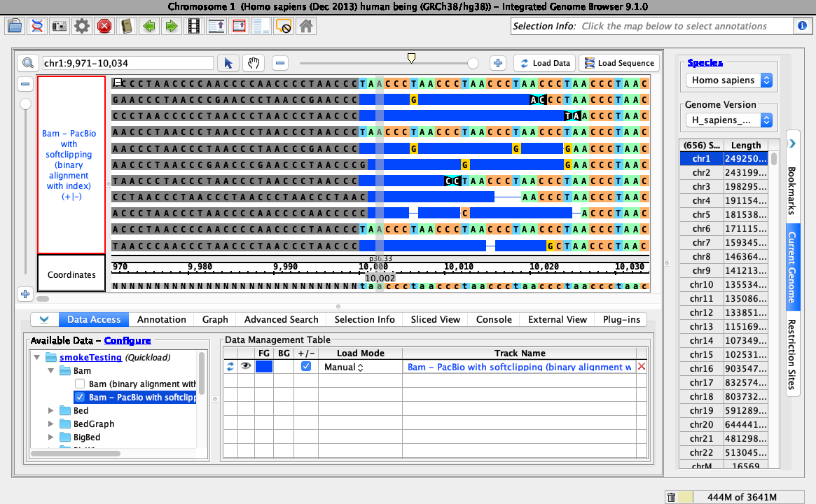Collapse right side panel with chevron arrow
This screenshot has width=816, height=504.
coord(792,143)
